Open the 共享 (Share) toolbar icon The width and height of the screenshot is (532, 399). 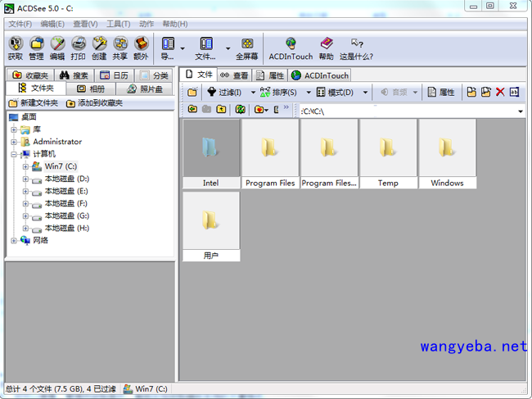pyautogui.click(x=120, y=48)
